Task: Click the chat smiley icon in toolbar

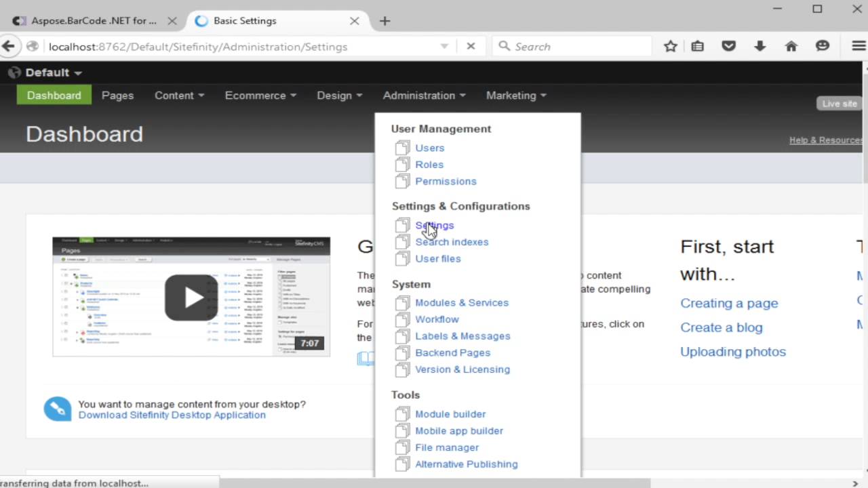Action: 823,46
